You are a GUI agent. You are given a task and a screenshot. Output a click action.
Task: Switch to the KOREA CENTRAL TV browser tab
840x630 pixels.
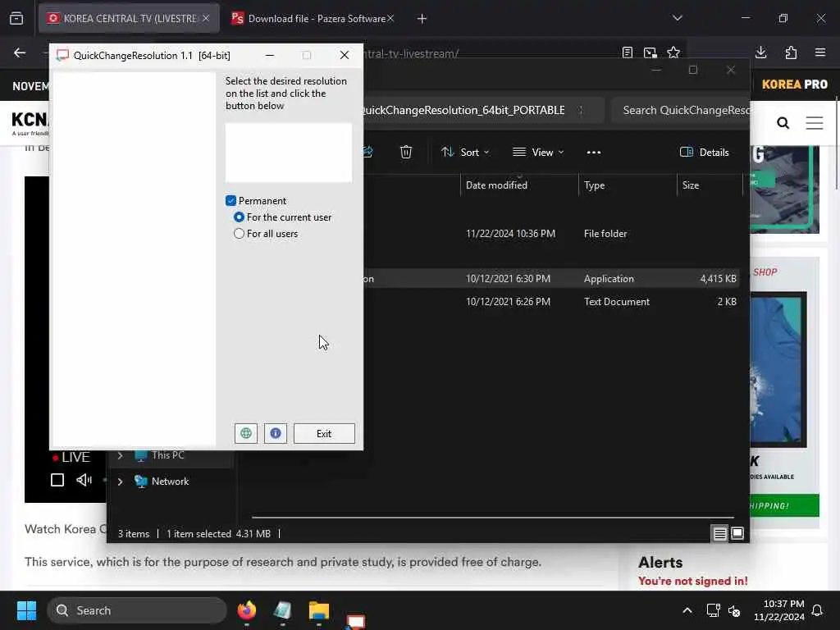point(129,18)
